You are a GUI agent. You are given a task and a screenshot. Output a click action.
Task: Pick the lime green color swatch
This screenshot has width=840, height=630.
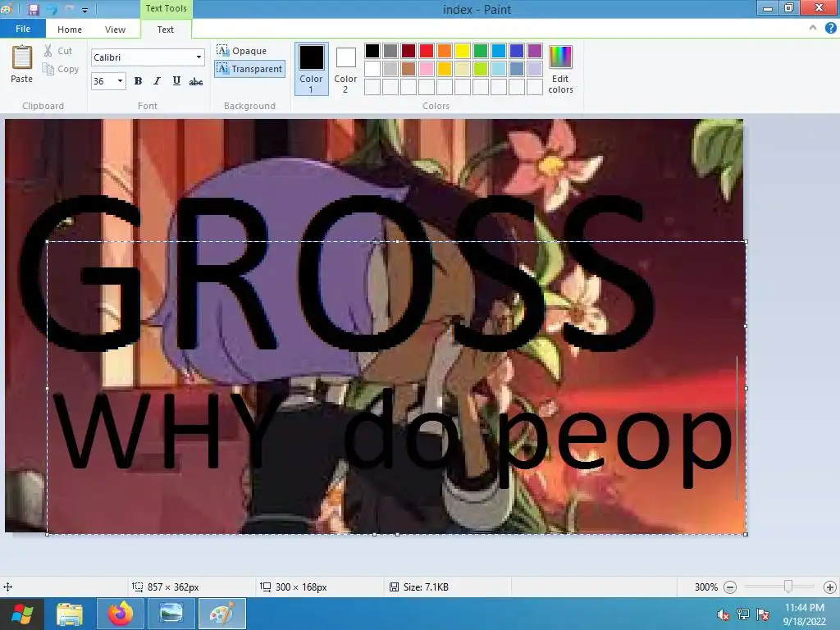pyautogui.click(x=481, y=69)
